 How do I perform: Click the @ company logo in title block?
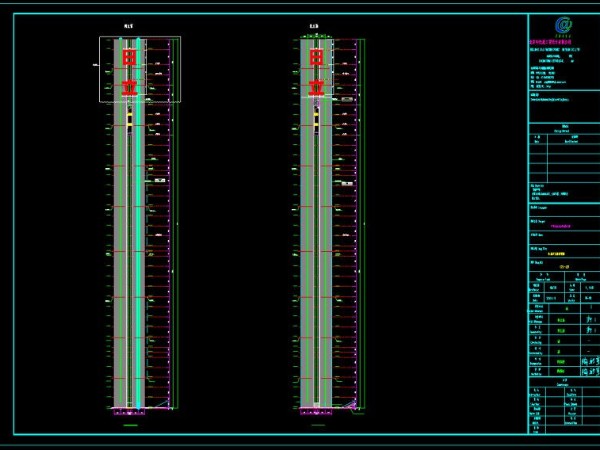(x=563, y=25)
